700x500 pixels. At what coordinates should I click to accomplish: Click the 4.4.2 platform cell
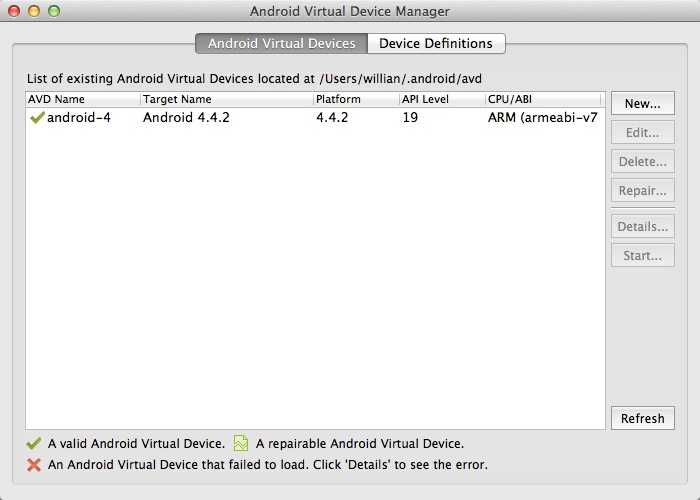click(x=332, y=117)
